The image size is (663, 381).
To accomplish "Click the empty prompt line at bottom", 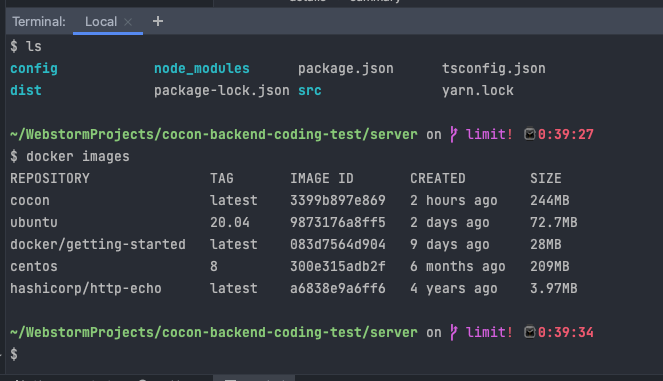I will point(334,354).
